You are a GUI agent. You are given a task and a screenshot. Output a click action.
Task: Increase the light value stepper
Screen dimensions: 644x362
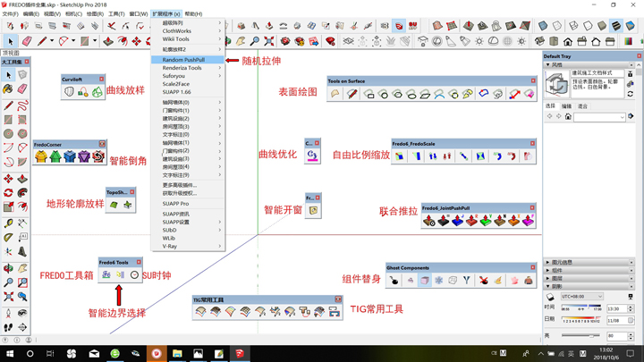point(631,334)
